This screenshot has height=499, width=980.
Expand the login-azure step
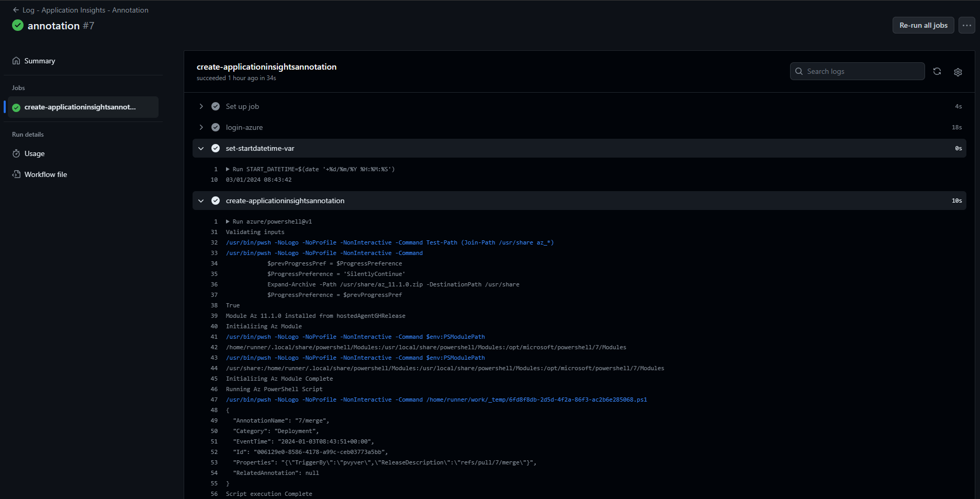[201, 127]
